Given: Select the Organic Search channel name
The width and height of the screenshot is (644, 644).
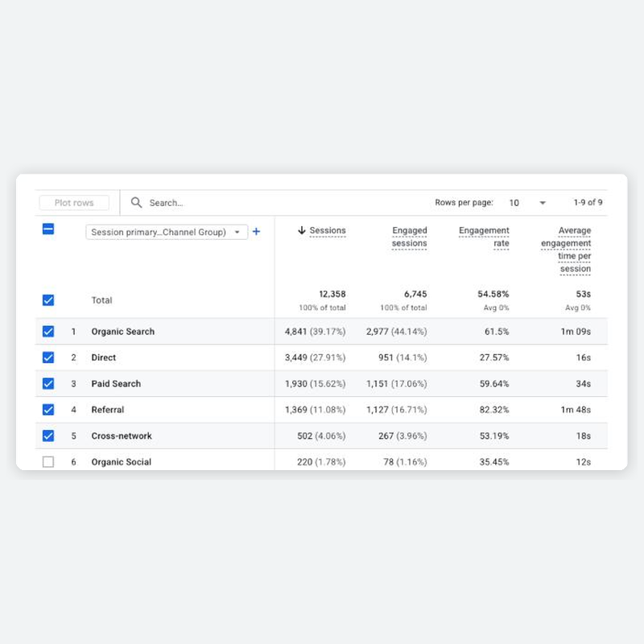Looking at the screenshot, I should click(123, 332).
